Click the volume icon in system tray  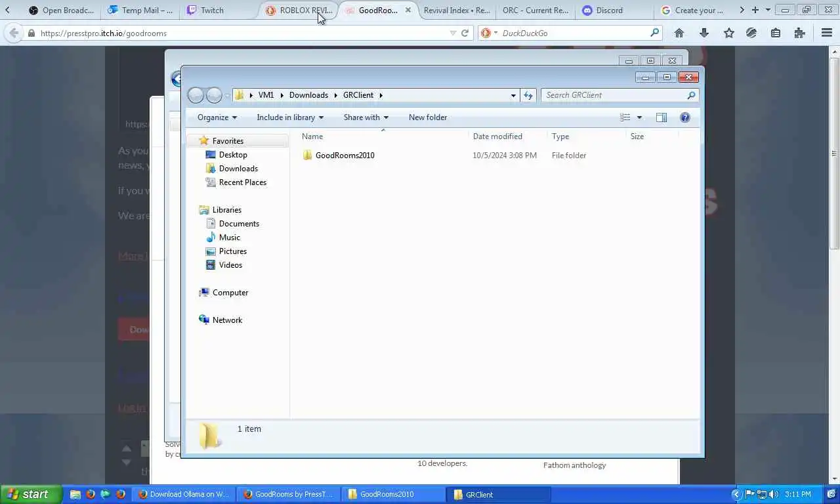coord(774,494)
